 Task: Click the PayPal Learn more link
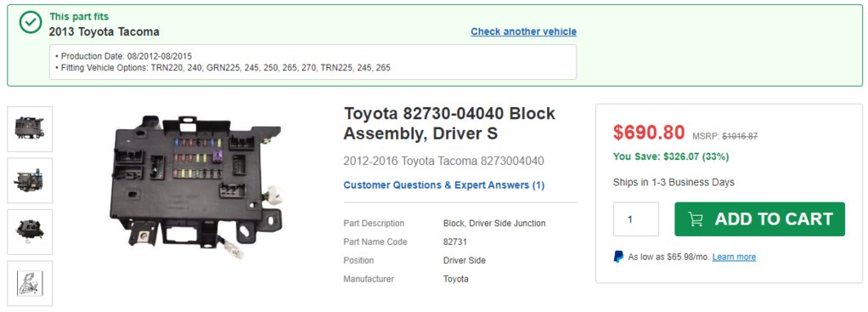pos(734,257)
